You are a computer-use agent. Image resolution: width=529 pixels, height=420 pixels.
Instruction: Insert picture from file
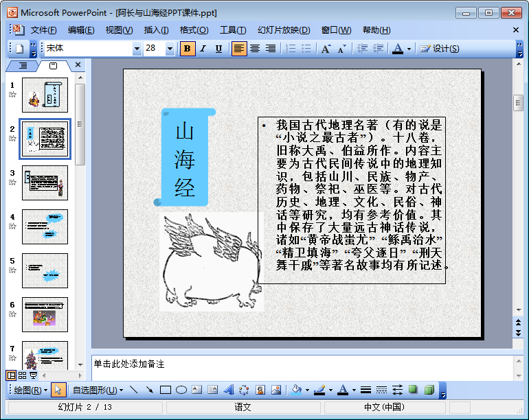[x=276, y=390]
